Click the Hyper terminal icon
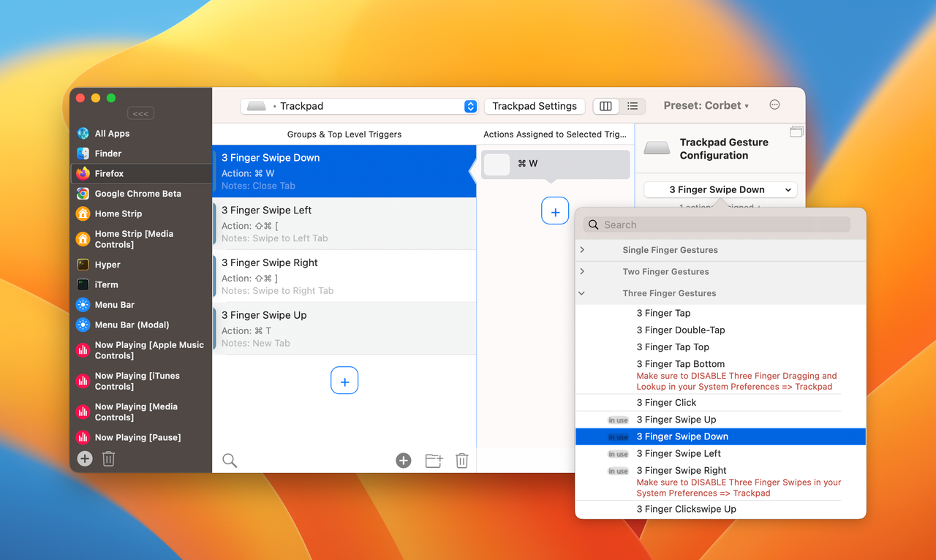This screenshot has height=560, width=936. click(x=83, y=265)
